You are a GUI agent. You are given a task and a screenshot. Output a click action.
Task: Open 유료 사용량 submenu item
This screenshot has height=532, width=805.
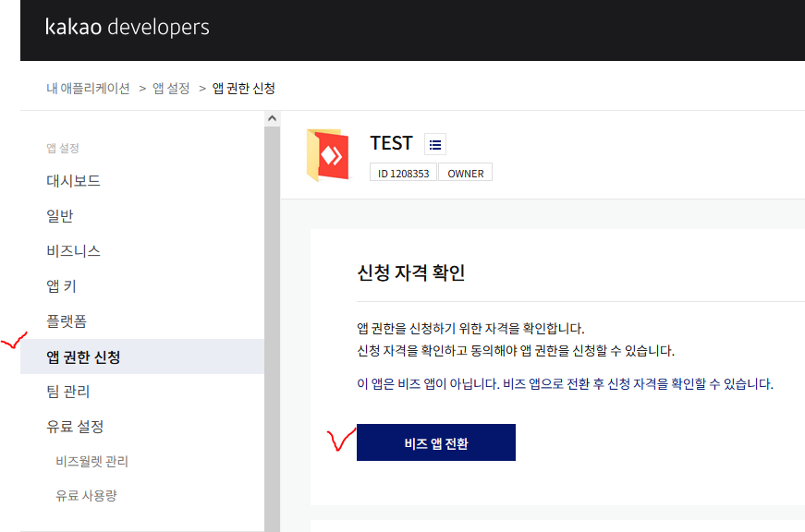(86, 496)
